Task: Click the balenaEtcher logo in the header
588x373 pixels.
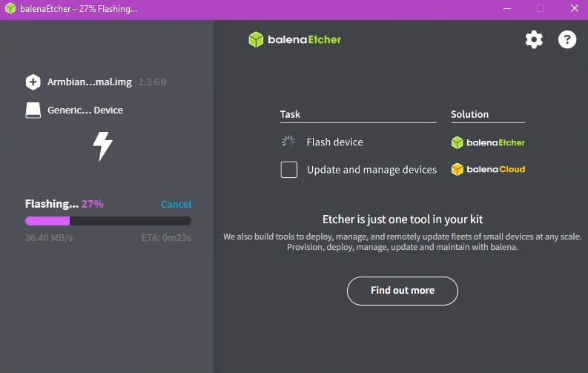Action: 295,39
